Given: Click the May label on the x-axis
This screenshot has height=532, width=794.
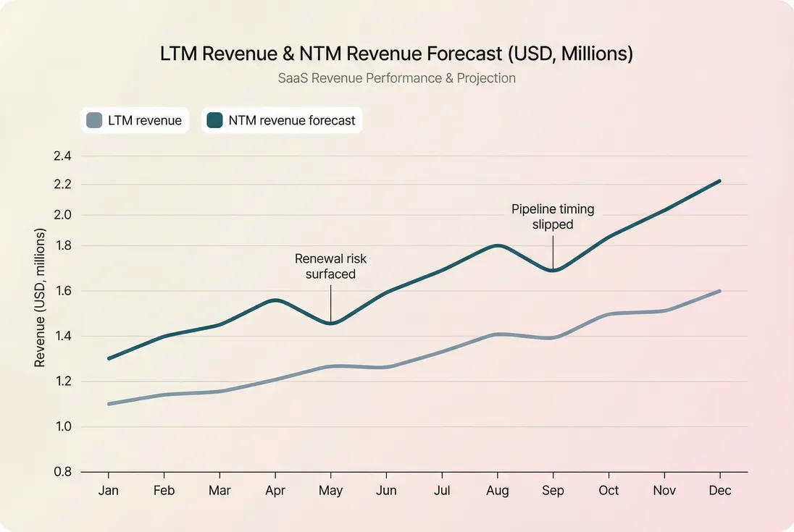Looking at the screenshot, I should click(x=330, y=490).
